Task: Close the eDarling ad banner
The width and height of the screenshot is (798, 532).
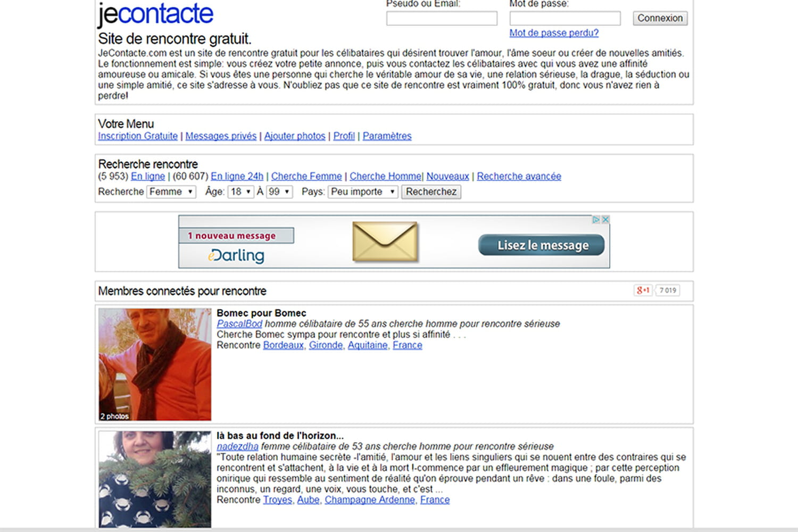Action: (x=605, y=220)
